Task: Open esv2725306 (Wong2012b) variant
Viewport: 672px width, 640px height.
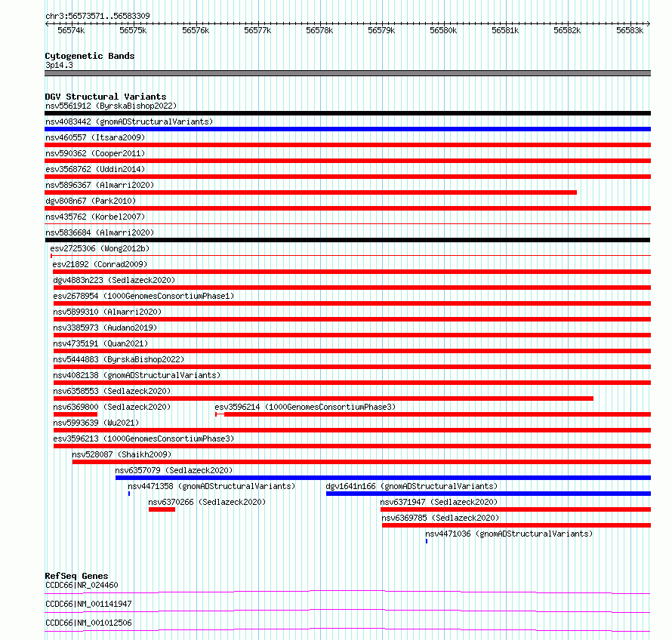Action: (x=100, y=248)
